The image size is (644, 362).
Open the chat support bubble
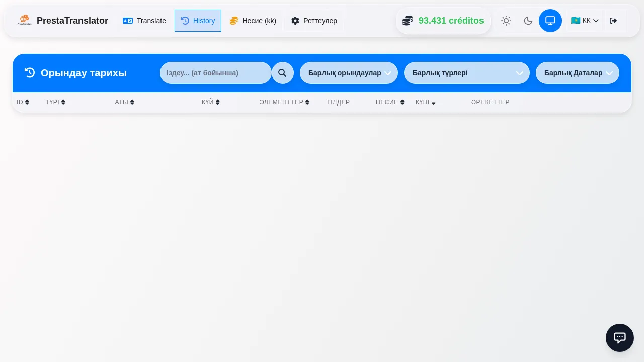(619, 337)
